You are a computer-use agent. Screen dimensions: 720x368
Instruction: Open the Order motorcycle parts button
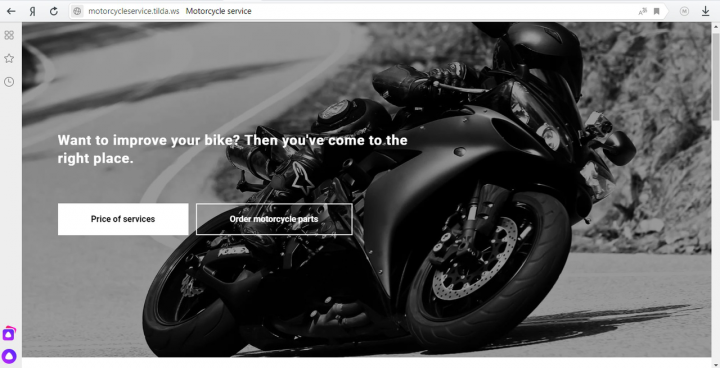coord(274,219)
